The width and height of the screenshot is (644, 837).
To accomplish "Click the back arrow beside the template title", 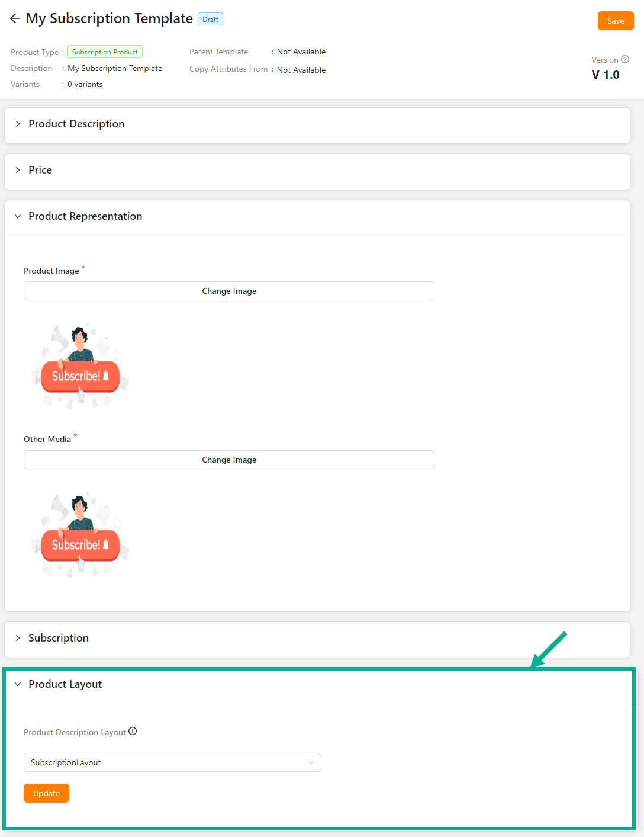I will coord(15,19).
